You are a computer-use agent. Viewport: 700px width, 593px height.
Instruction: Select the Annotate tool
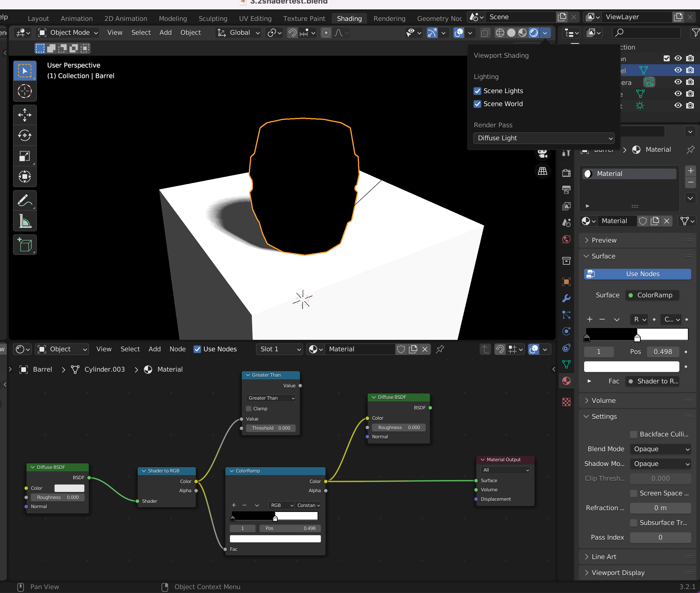pos(24,201)
